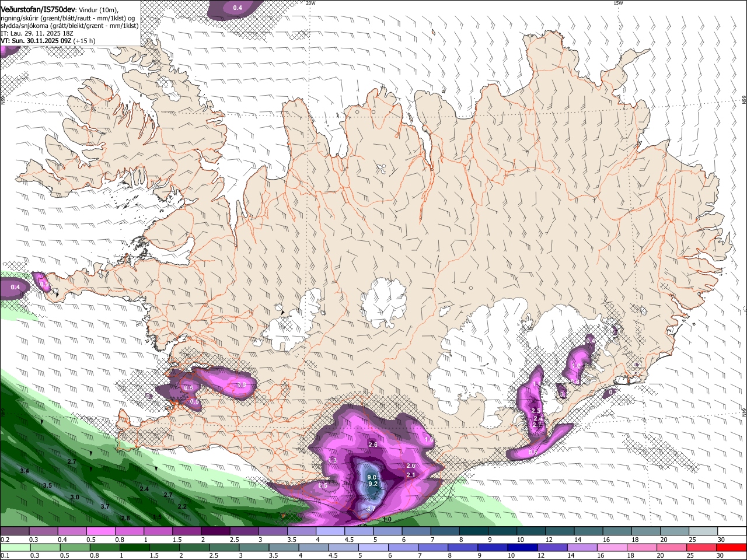Click the 0.3 label under the rain scale
This screenshot has width=747, height=560.
(34, 555)
